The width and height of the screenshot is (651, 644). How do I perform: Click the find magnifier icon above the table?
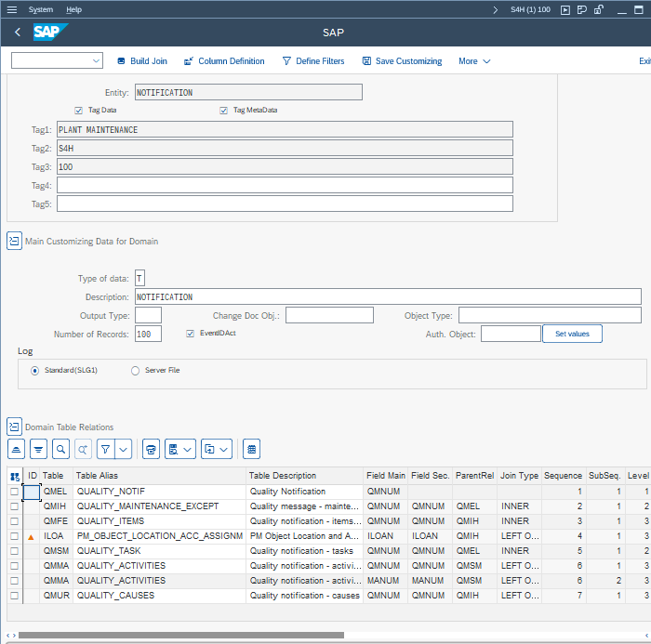point(61,449)
